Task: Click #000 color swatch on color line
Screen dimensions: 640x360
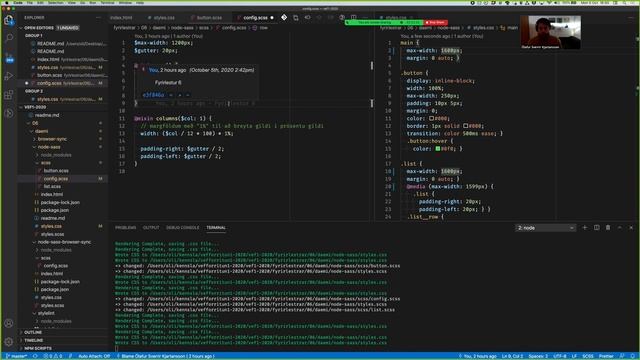Action: pos(431,118)
